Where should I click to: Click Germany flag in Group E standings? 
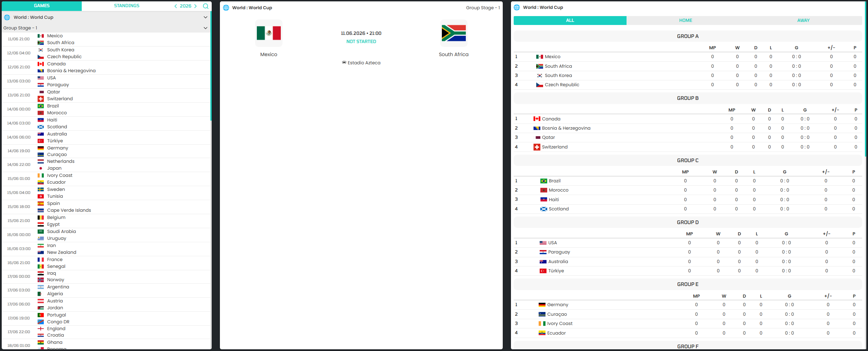542,305
